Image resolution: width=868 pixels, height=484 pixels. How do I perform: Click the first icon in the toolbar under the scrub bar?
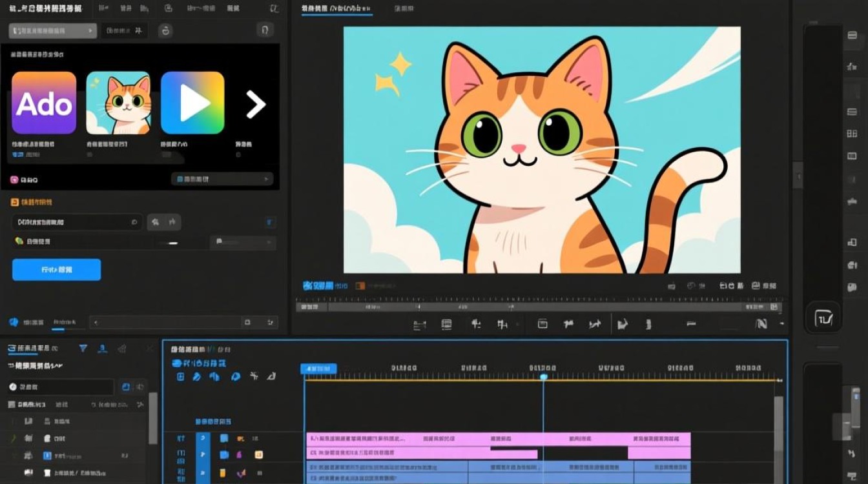420,325
